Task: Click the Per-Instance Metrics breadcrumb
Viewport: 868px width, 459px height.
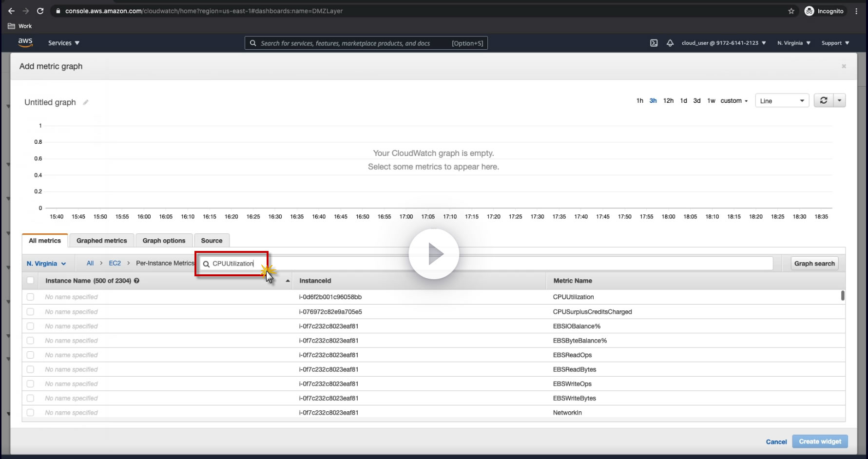Action: tap(165, 263)
